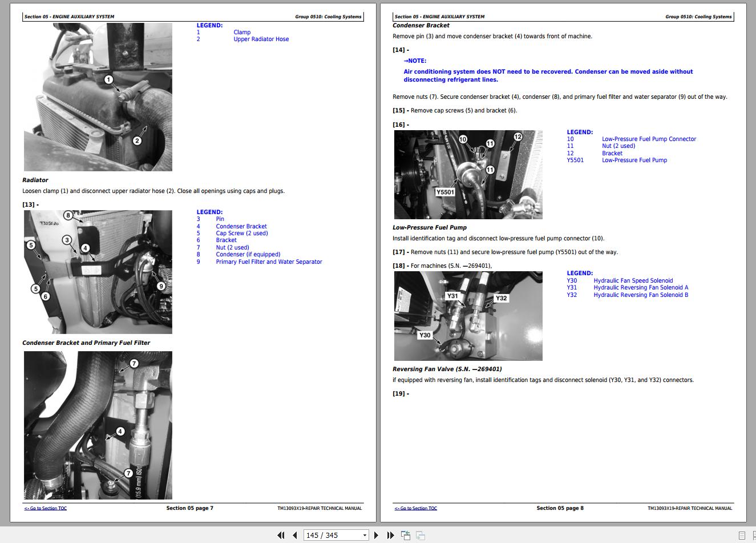Click the 'Section 05 page 7' footer text
Viewport: 756px width, 543px height.
tap(190, 508)
